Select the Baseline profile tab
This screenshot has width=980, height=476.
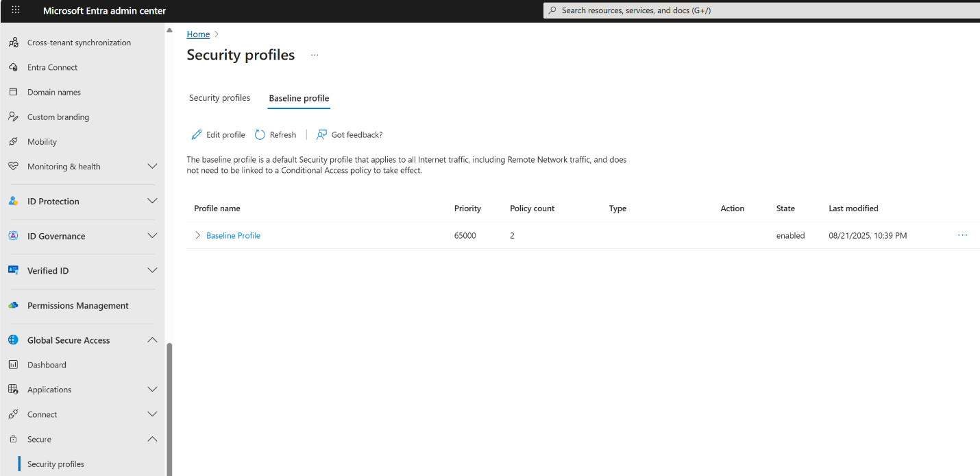[299, 98]
